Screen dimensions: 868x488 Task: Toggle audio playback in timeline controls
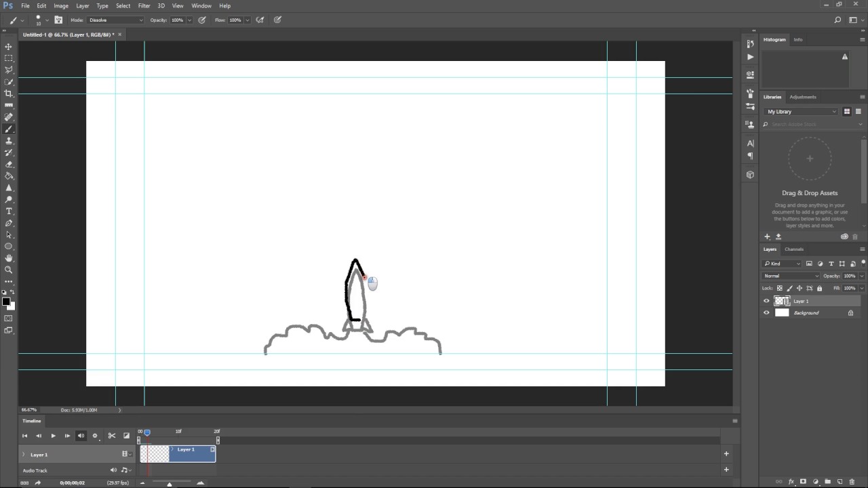pos(81,436)
